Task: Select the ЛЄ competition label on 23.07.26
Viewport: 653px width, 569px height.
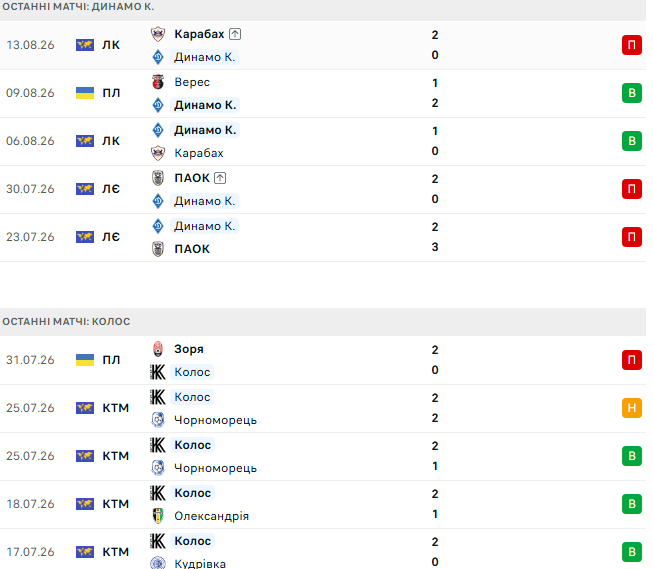Action: coord(111,237)
